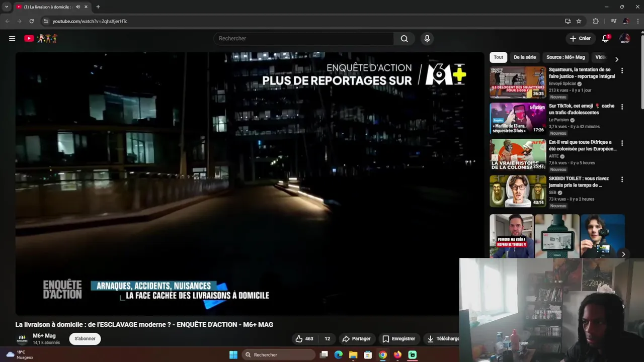Open Task View on the taskbar
This screenshot has height=362, width=644.
click(324, 355)
